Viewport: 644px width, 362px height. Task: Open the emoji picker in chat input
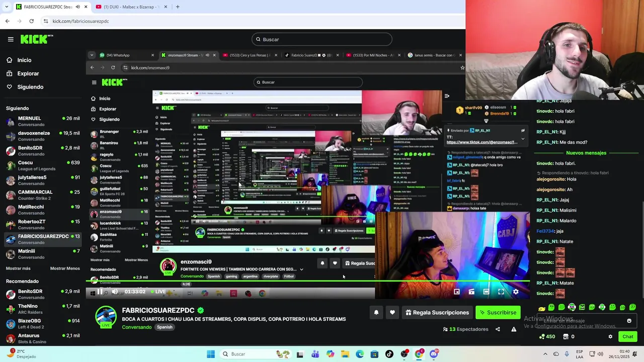(629, 321)
